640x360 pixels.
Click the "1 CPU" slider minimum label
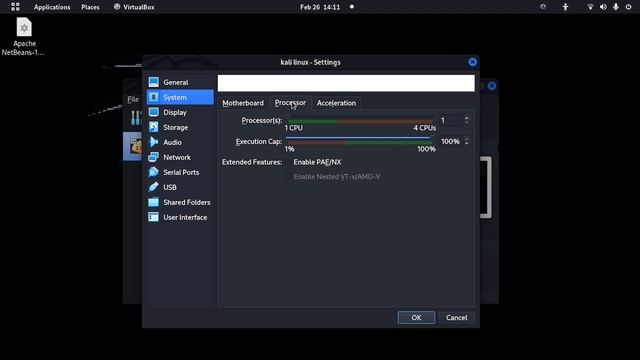294,128
